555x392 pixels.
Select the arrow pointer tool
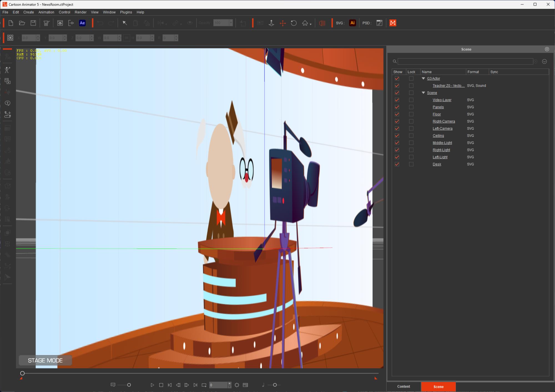coord(125,23)
